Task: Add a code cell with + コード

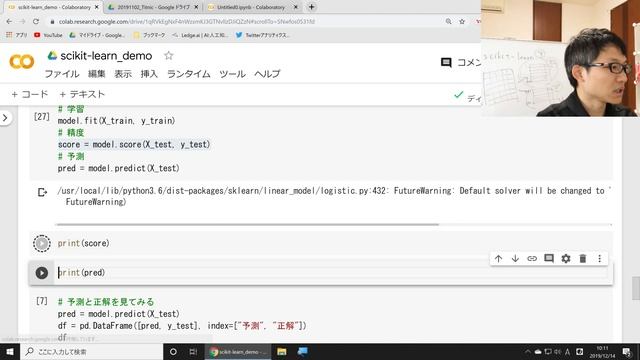Action: [x=30, y=94]
